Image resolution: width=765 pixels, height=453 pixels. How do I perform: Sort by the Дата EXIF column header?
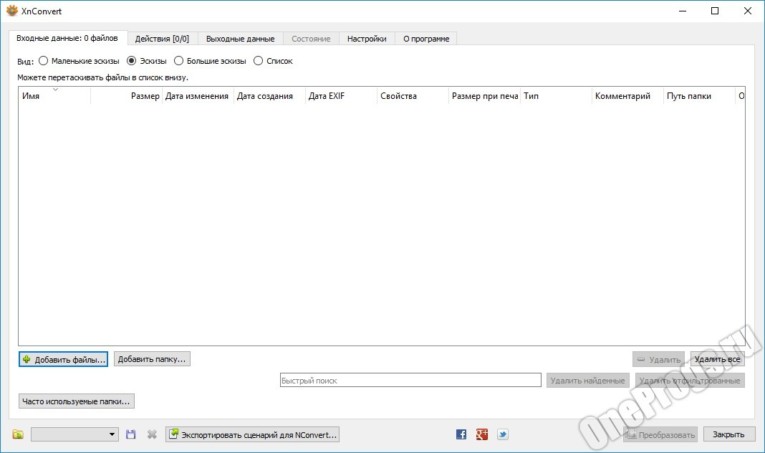[341, 96]
